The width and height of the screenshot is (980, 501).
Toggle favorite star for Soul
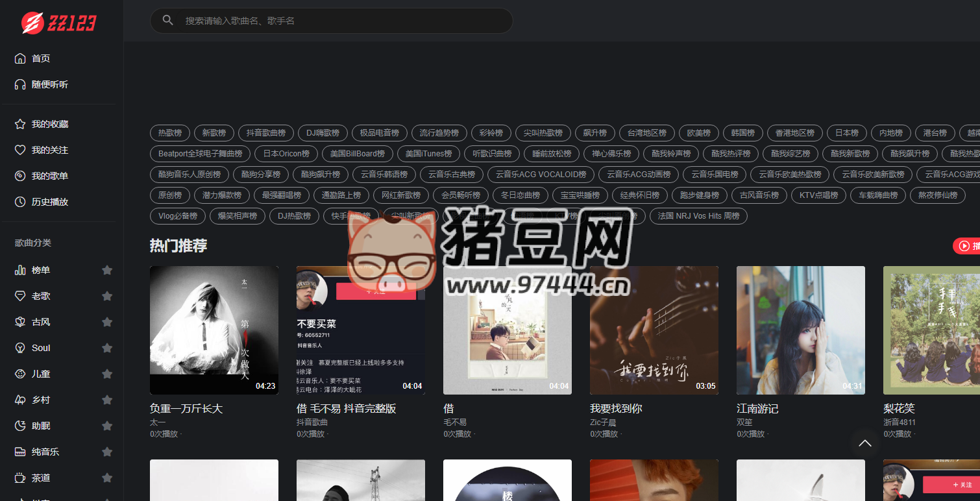107,348
